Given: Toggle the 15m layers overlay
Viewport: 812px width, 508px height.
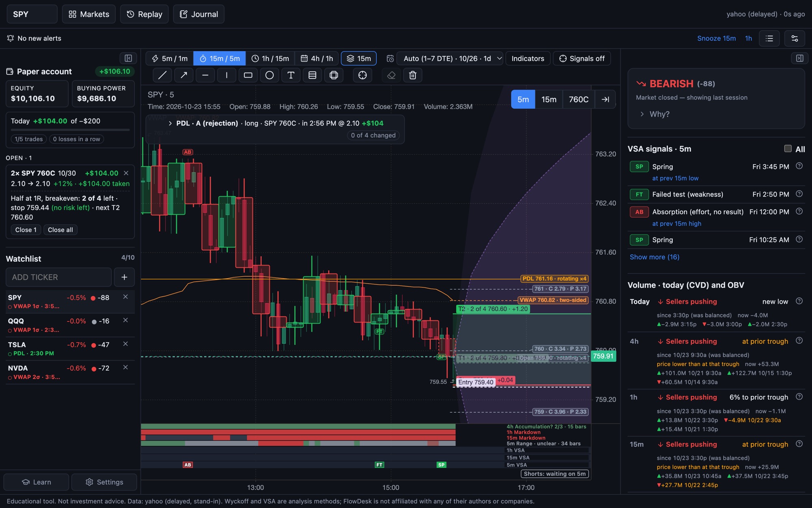Looking at the screenshot, I should [359, 59].
